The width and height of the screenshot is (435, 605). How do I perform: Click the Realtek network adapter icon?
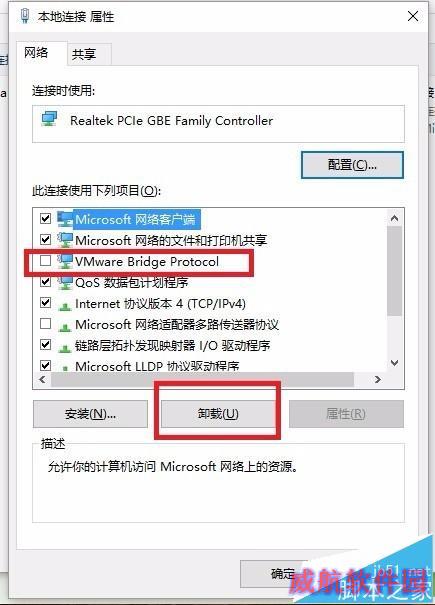(49, 119)
